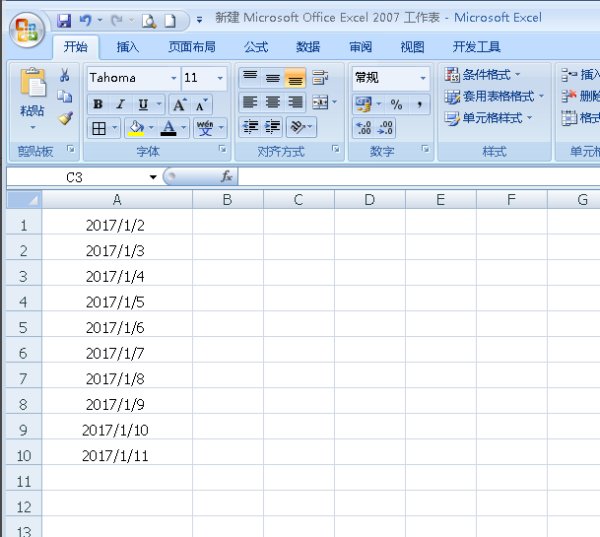Apply the yellow fill color

pyautogui.click(x=136, y=128)
